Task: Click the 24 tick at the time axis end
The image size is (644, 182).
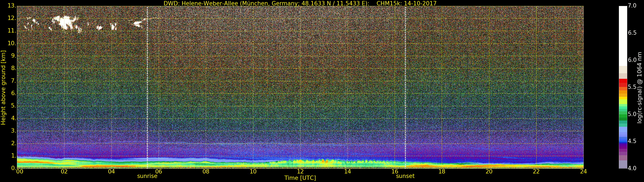Action: point(583,172)
